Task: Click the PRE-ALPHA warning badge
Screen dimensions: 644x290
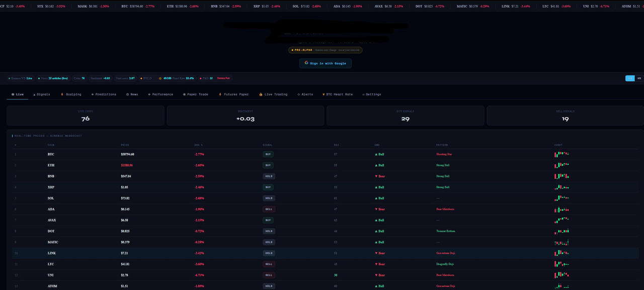Action: pos(326,50)
